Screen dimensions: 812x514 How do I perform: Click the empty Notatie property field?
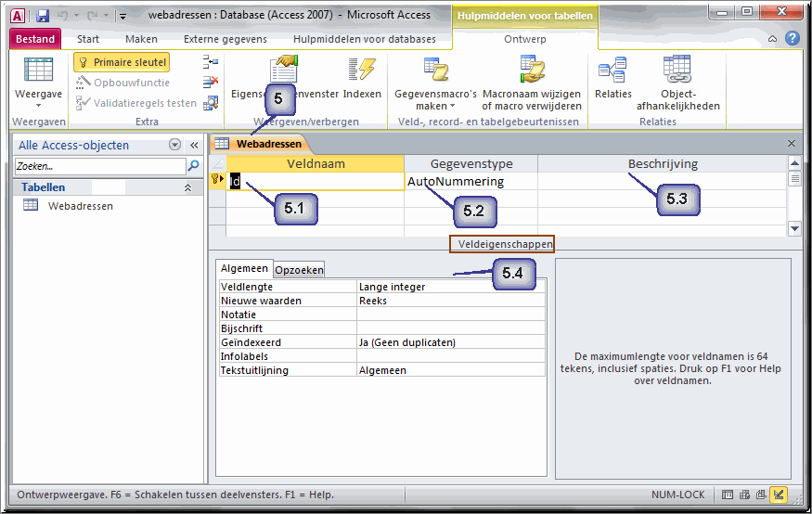[451, 315]
